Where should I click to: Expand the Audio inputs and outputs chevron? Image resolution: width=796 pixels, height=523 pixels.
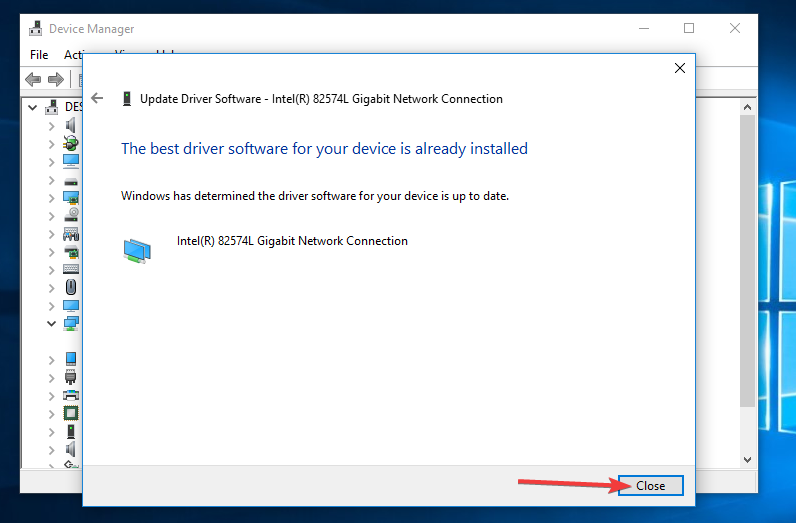(51, 125)
